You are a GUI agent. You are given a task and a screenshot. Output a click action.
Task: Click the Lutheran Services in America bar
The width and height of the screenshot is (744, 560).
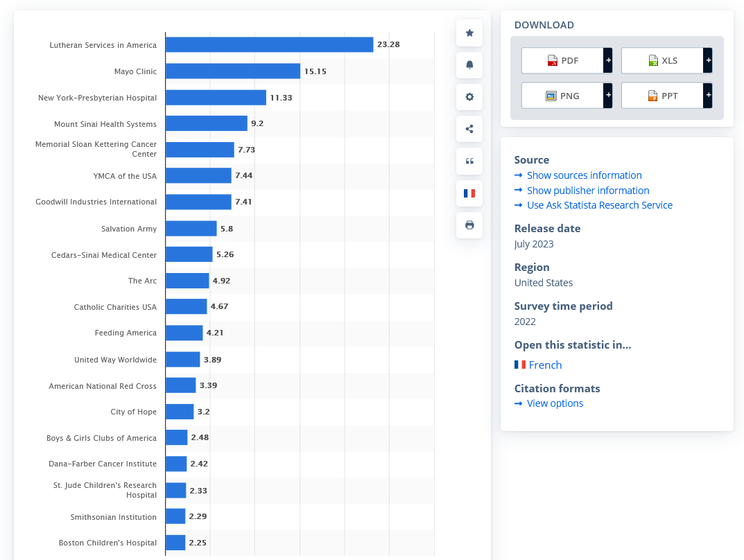270,44
